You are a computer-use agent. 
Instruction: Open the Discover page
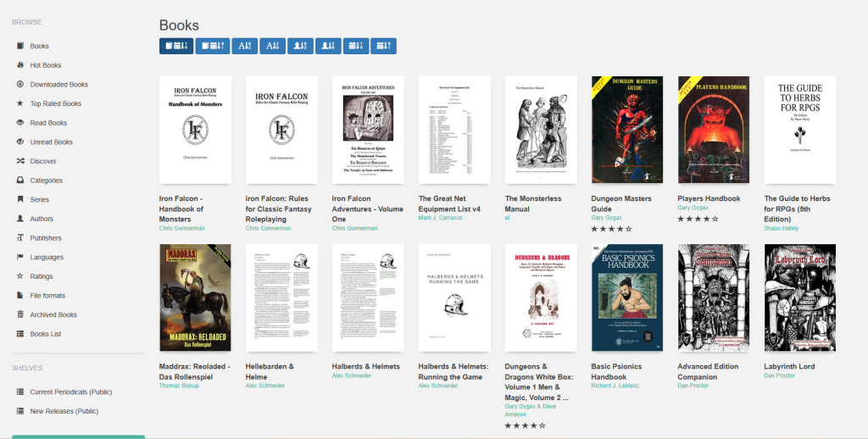43,161
